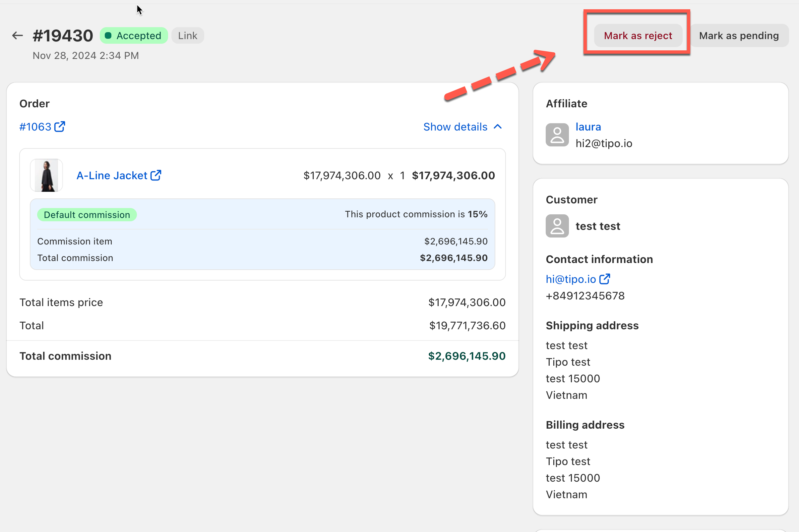Collapse details using the chevron arrow
This screenshot has width=799, height=532.
(498, 127)
